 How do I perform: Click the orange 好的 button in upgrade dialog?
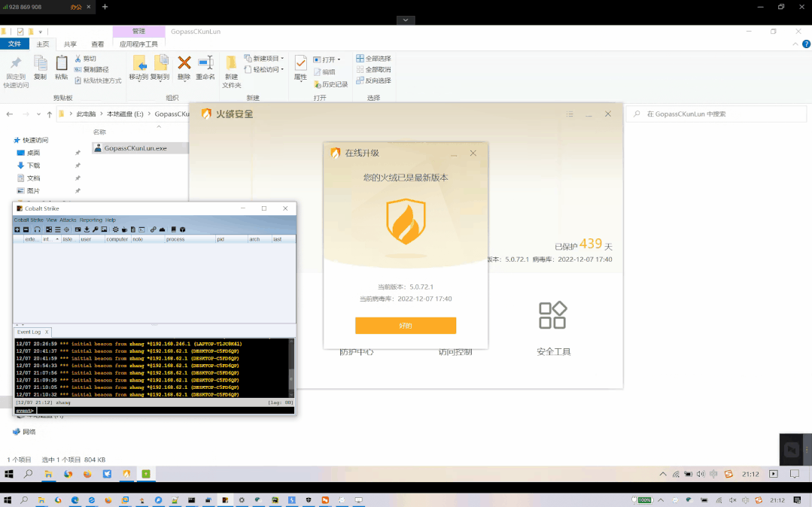click(x=406, y=326)
